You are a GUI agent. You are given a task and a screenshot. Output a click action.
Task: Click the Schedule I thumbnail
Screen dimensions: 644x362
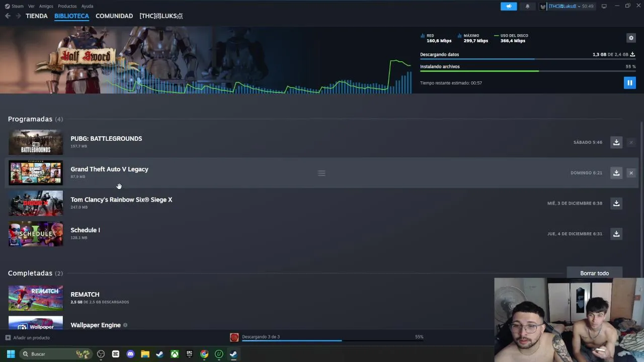tap(36, 234)
